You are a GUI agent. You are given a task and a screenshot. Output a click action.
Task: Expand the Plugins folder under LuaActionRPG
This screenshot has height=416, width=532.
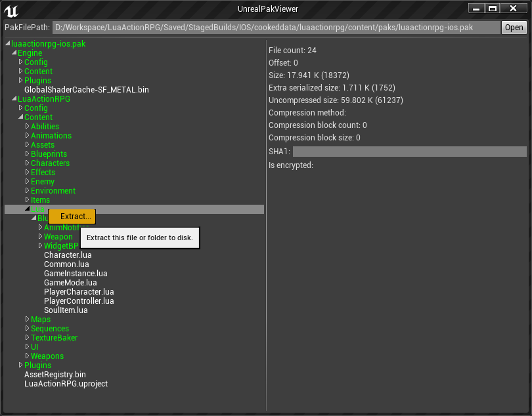21,365
